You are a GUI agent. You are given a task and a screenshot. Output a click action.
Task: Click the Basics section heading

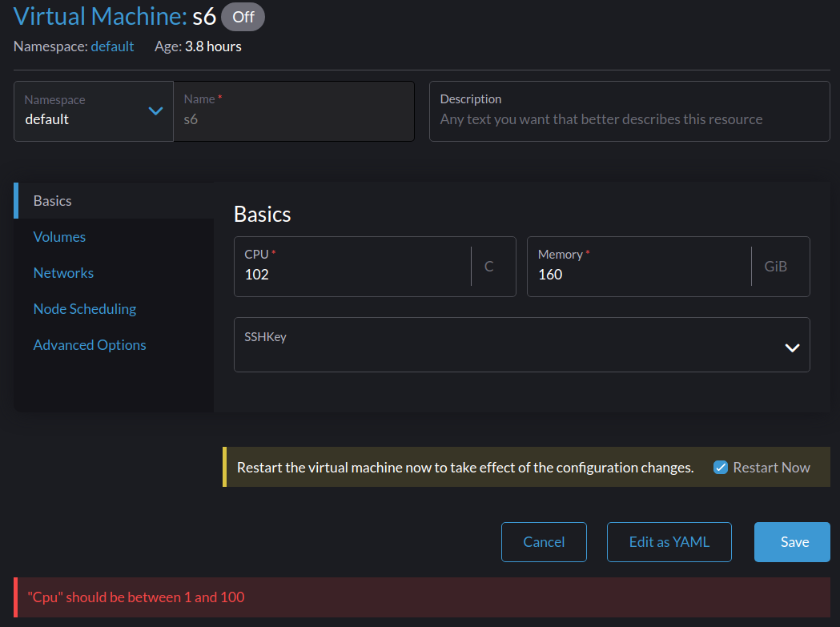click(263, 215)
